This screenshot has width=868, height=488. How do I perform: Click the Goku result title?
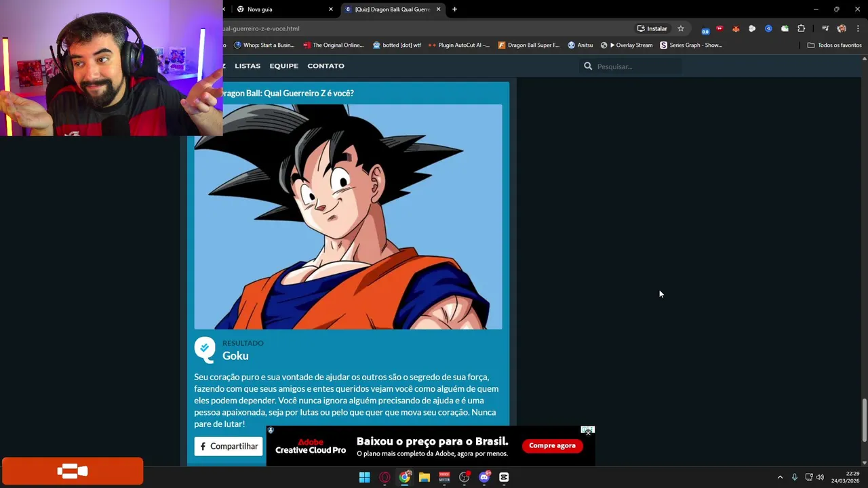click(235, 356)
